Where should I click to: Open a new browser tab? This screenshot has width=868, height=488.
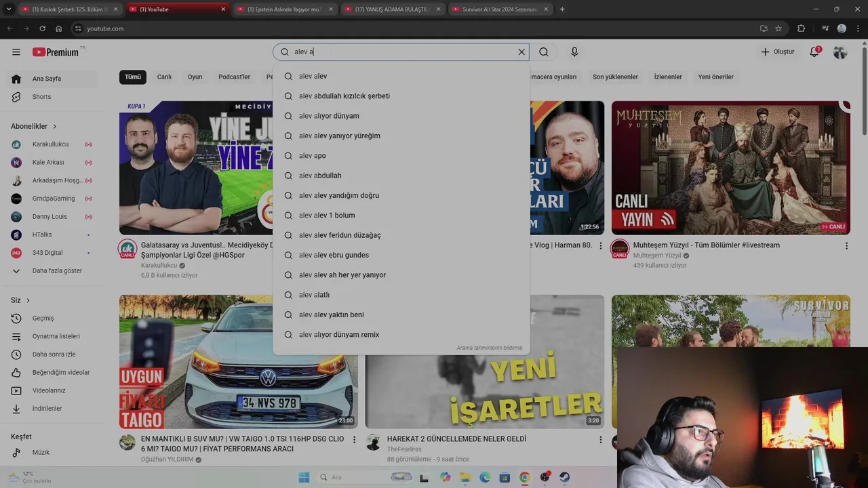[562, 9]
